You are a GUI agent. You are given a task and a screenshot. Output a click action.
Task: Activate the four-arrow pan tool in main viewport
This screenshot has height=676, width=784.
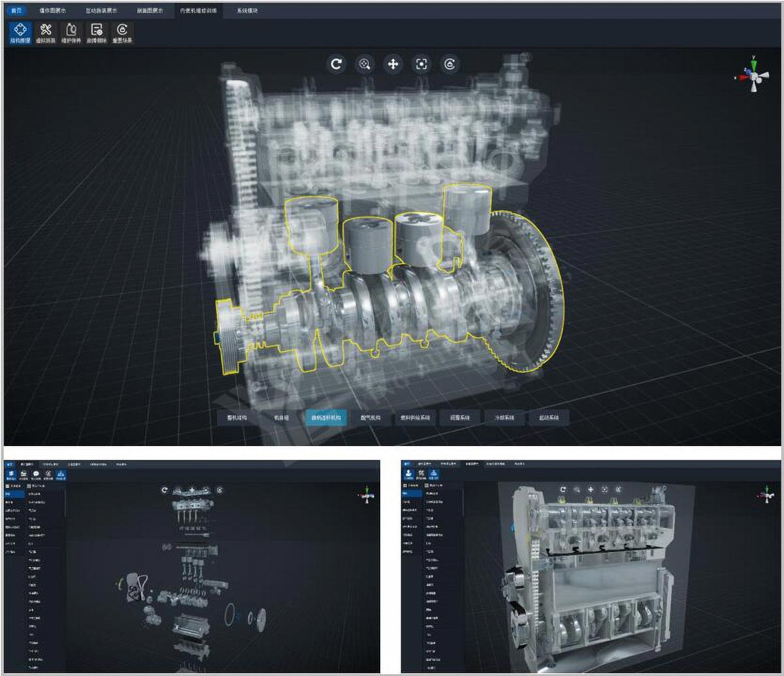[393, 64]
